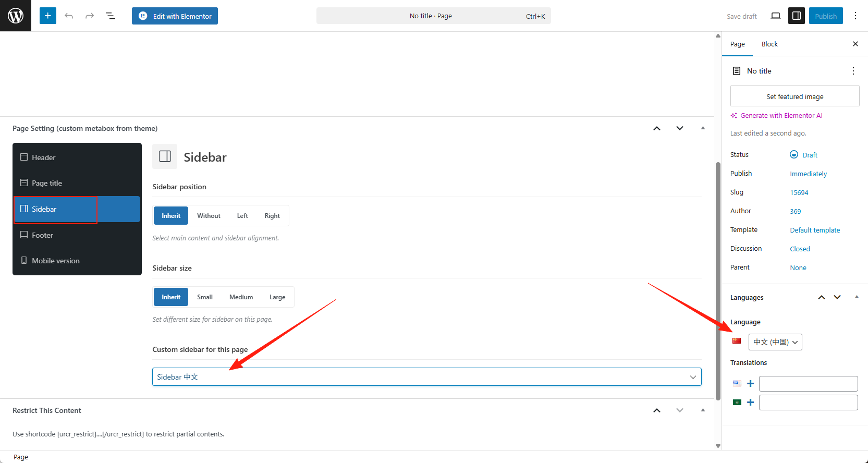Open page actions menu beside No title

[x=853, y=71]
